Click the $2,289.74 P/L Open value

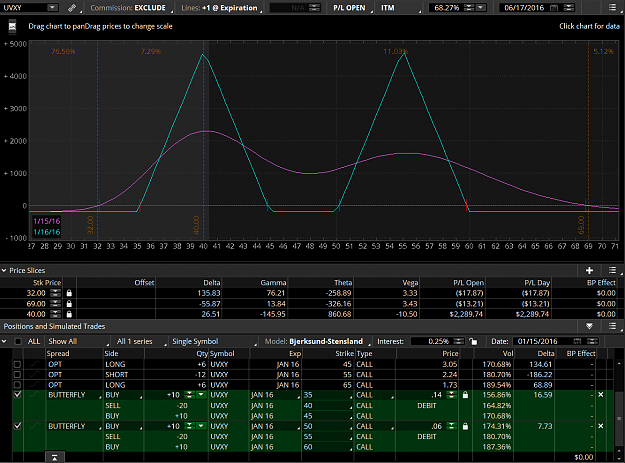click(466, 314)
